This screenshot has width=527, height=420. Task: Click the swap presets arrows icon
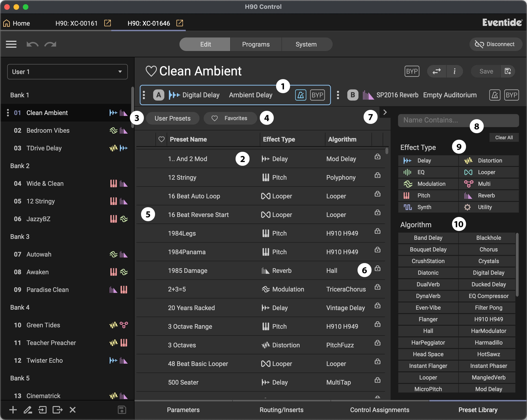[436, 71]
